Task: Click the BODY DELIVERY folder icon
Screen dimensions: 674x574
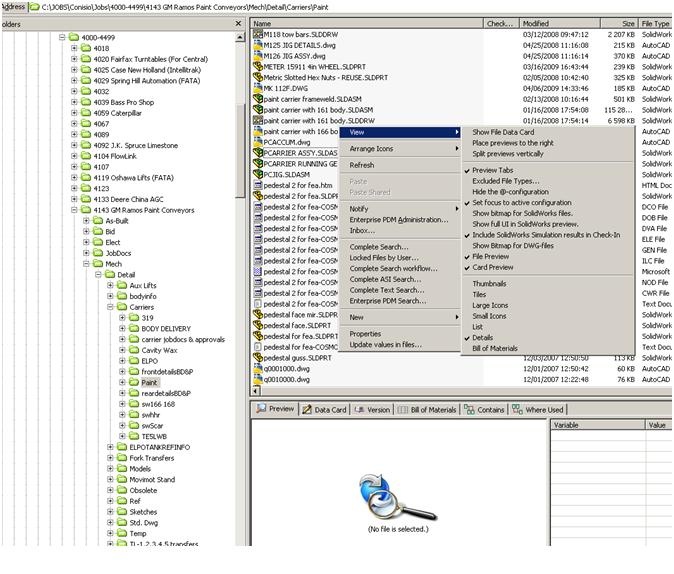Action: tap(134, 328)
